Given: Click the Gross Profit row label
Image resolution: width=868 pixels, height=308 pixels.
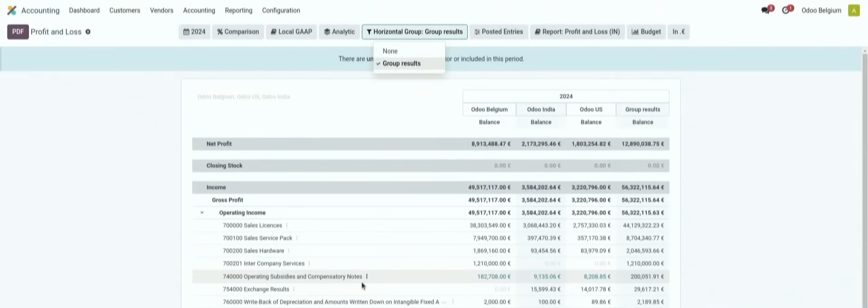Looking at the screenshot, I should [228, 200].
